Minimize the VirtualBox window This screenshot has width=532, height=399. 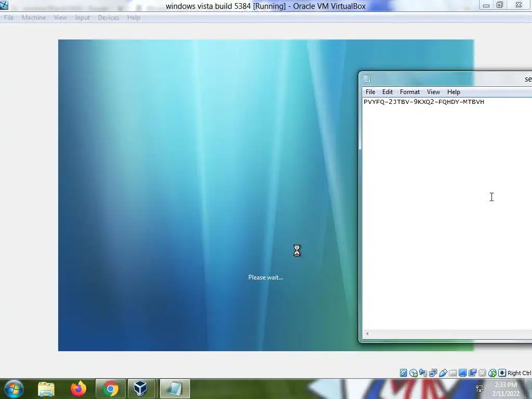click(486, 5)
